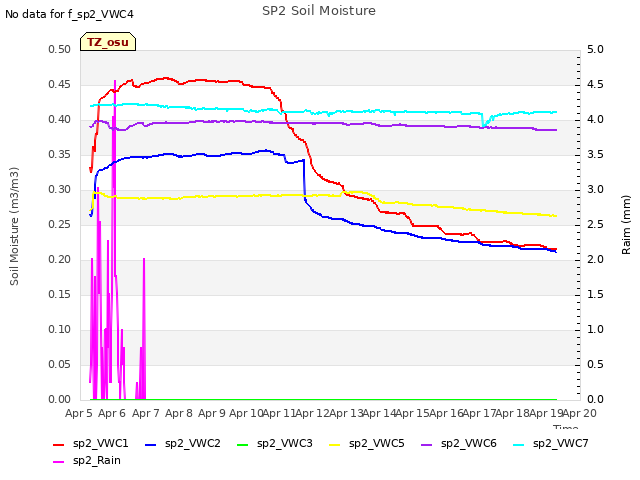640x480 pixels.
Task: Click the green sp2_VWC3 legend swatch
Action: (242, 444)
